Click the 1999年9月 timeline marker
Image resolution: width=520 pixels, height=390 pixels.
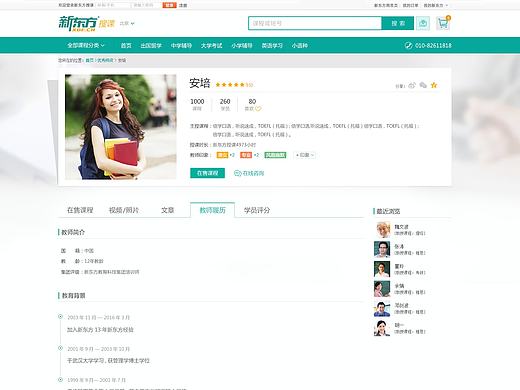60,379
